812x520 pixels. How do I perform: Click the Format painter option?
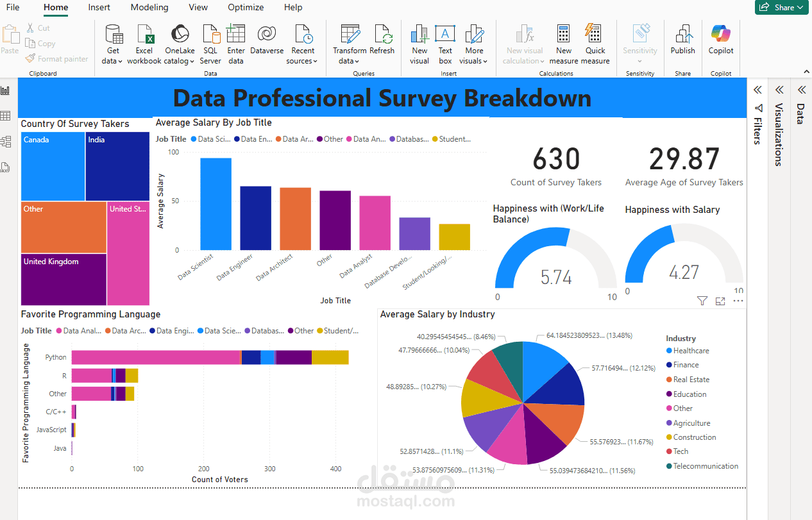coord(56,58)
